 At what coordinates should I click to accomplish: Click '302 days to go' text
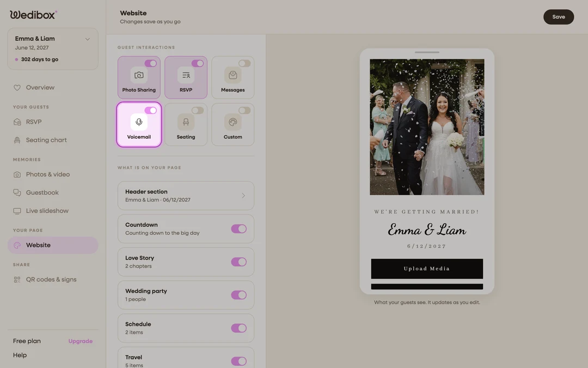(39, 59)
